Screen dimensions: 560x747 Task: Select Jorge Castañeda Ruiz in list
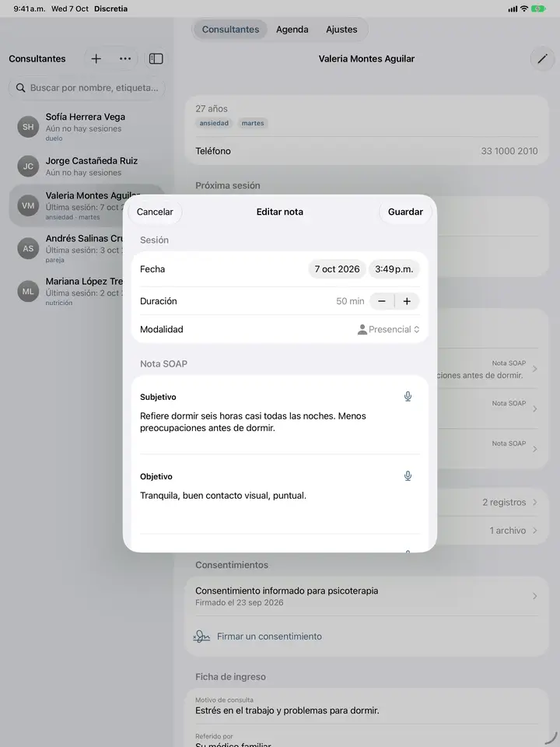point(87,167)
